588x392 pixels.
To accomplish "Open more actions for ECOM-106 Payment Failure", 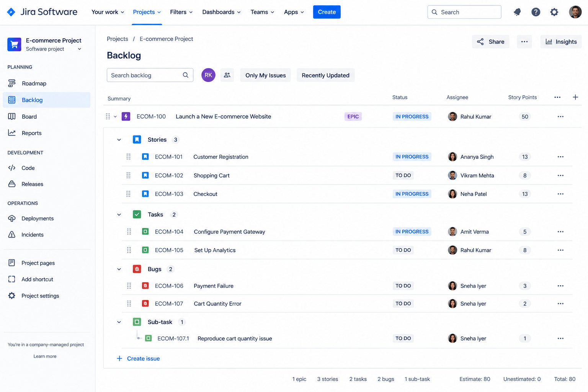I will (x=560, y=286).
